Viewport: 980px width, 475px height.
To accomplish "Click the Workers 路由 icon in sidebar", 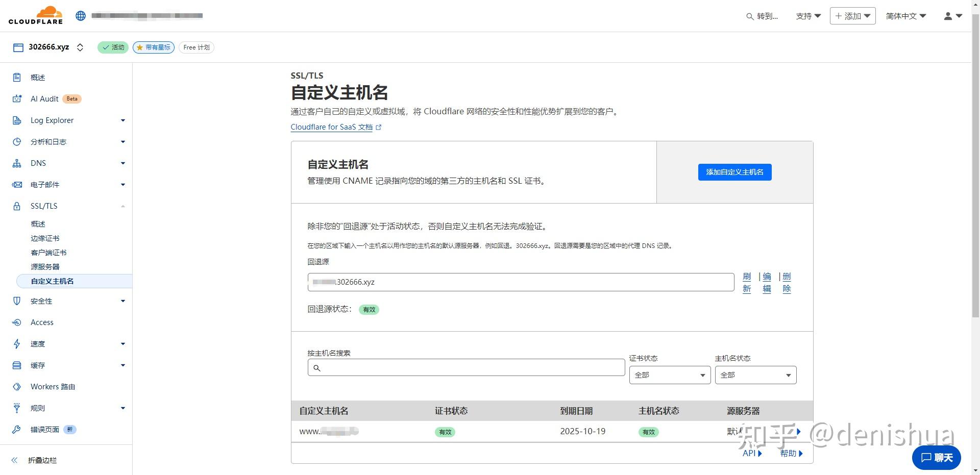I will 17,386.
